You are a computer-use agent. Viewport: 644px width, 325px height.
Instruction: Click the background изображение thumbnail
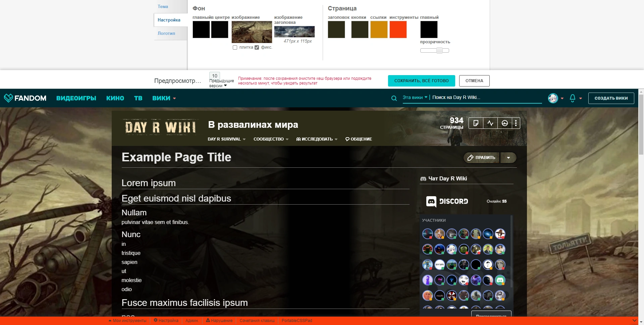point(252,32)
